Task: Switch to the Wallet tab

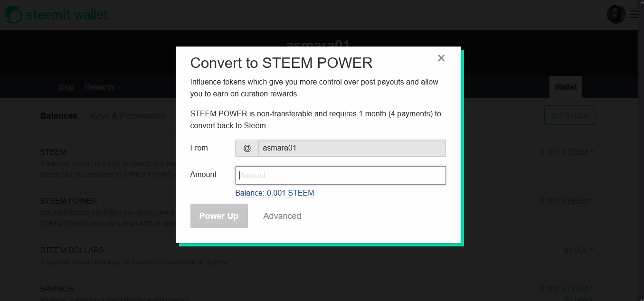Action: [x=566, y=87]
